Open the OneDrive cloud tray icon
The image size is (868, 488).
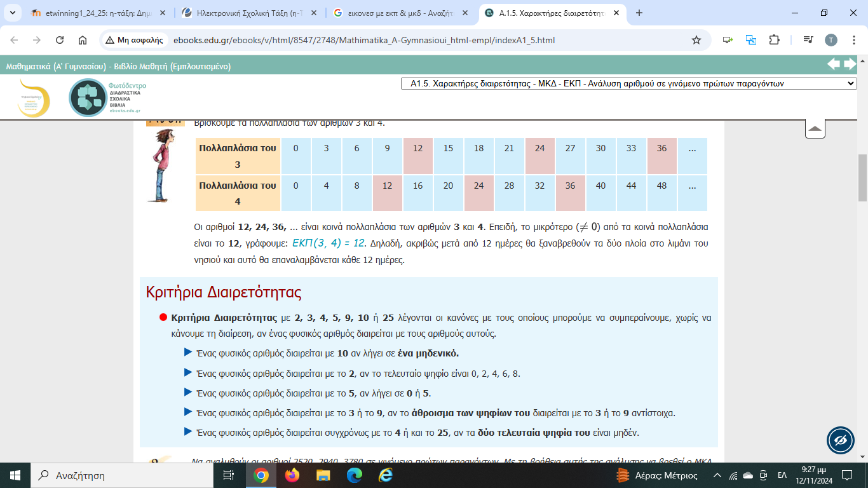point(748,475)
